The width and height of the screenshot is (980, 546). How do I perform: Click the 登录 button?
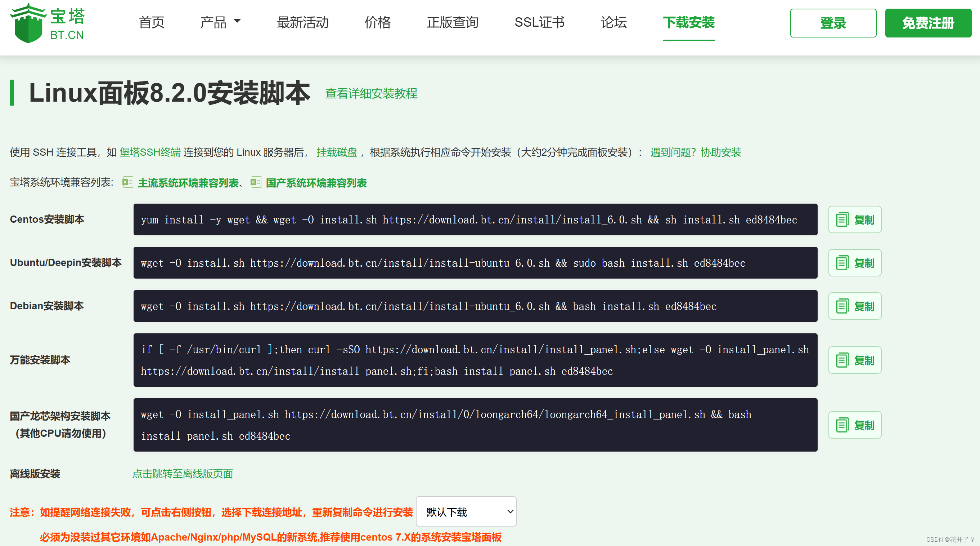[x=833, y=23]
